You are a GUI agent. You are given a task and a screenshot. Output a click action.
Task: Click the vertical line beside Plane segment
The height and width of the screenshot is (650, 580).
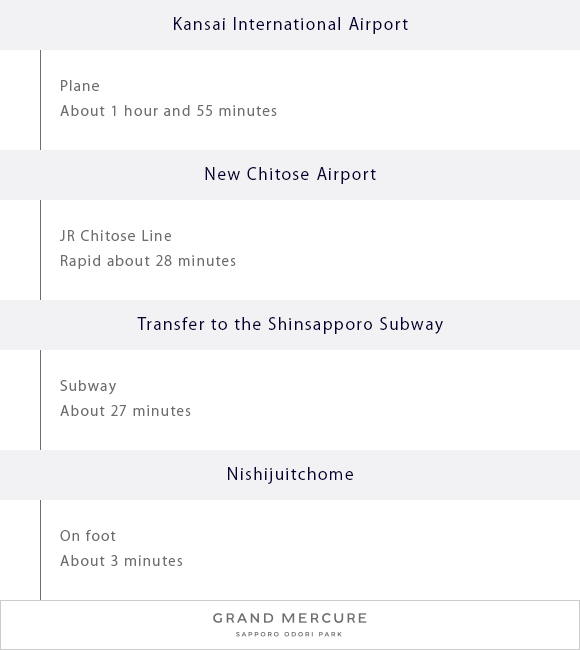pos(40,100)
